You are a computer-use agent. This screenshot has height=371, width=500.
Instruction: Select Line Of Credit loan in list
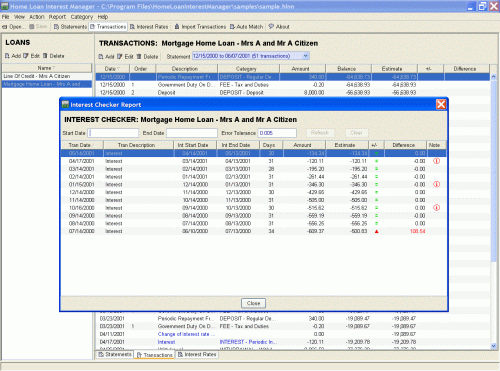(47, 76)
